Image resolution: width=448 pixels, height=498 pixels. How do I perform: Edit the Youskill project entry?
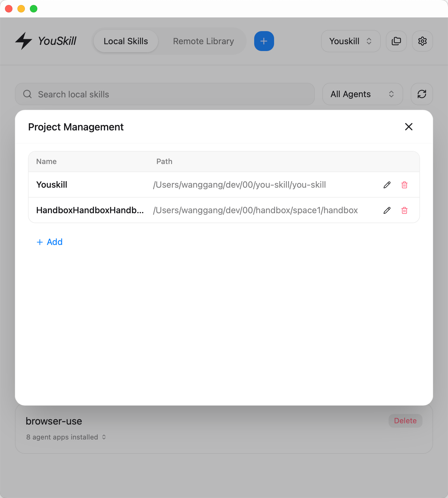click(387, 185)
